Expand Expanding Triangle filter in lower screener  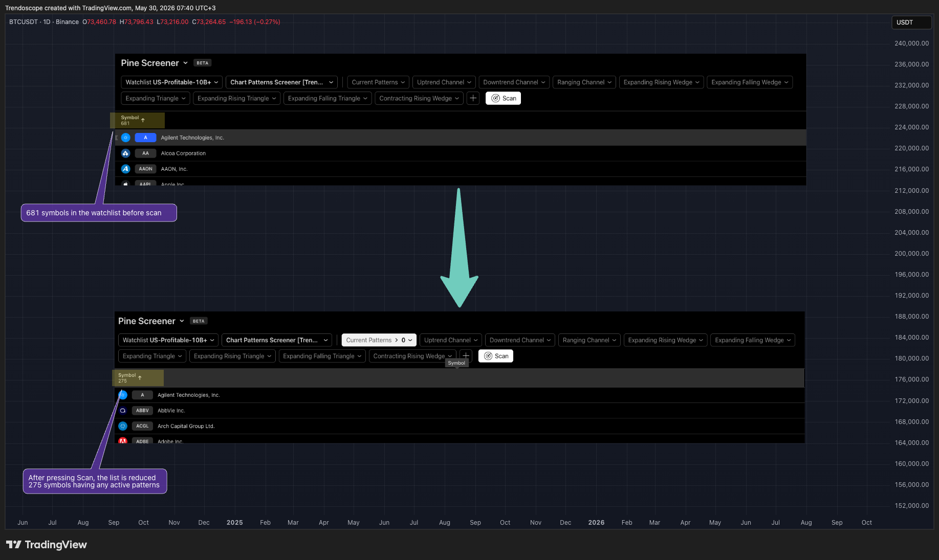pos(152,356)
